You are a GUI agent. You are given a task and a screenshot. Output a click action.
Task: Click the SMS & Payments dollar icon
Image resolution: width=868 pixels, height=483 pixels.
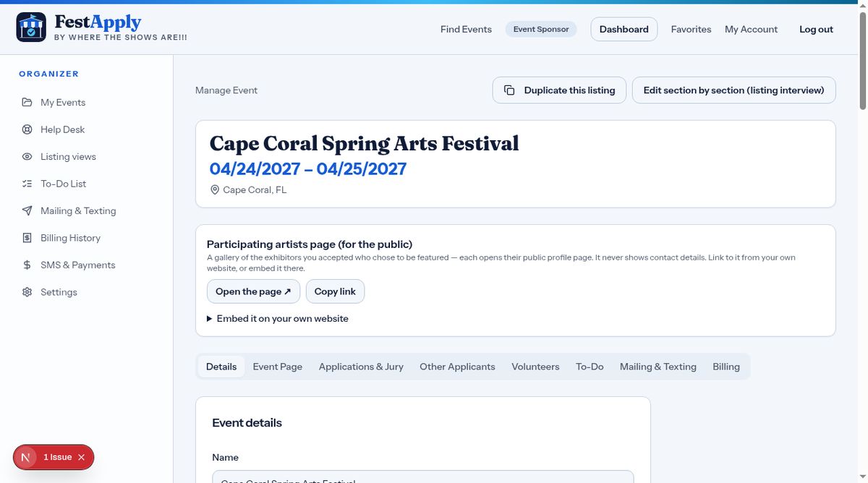[x=27, y=265]
